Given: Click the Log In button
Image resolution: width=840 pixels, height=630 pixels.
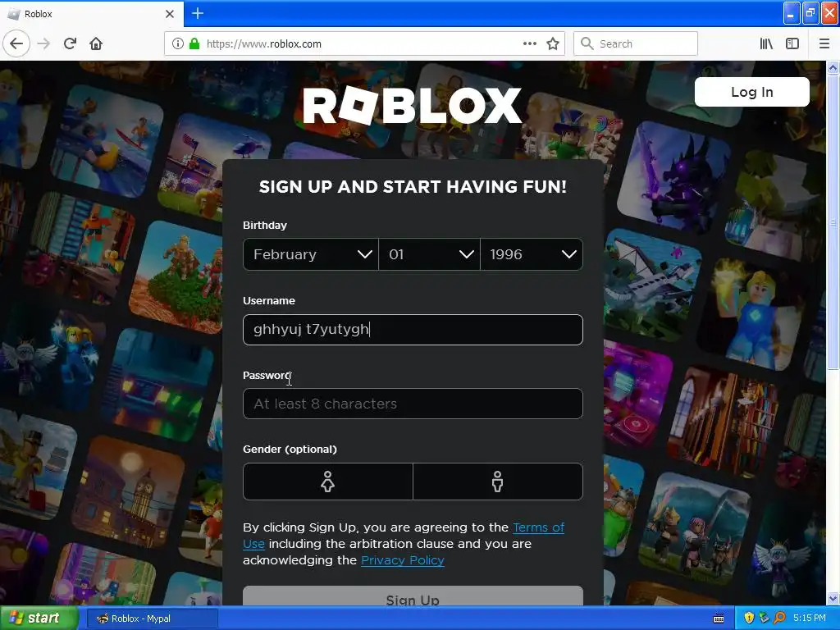Looking at the screenshot, I should pyautogui.click(x=751, y=92).
